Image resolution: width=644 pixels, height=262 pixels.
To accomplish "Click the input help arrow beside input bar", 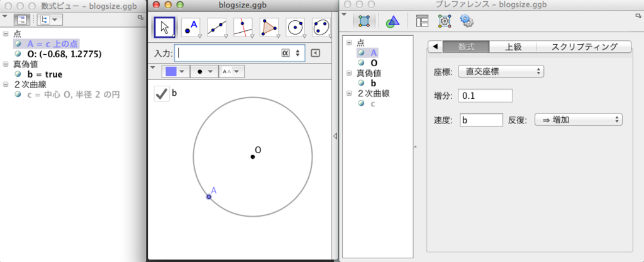I will (315, 53).
